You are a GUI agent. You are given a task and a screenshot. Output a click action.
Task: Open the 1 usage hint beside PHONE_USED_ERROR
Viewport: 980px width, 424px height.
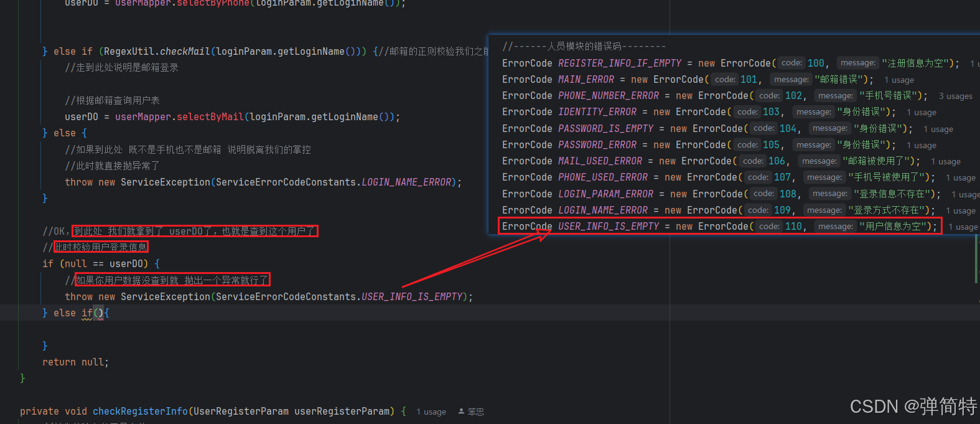961,177
